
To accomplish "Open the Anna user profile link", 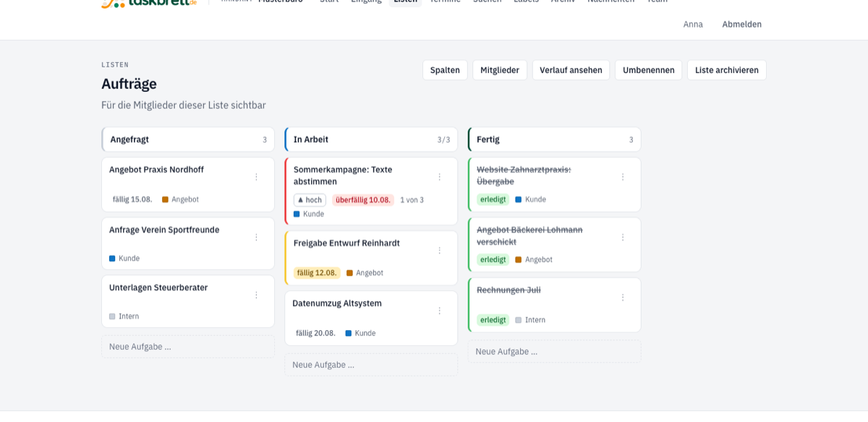I will coord(693,24).
